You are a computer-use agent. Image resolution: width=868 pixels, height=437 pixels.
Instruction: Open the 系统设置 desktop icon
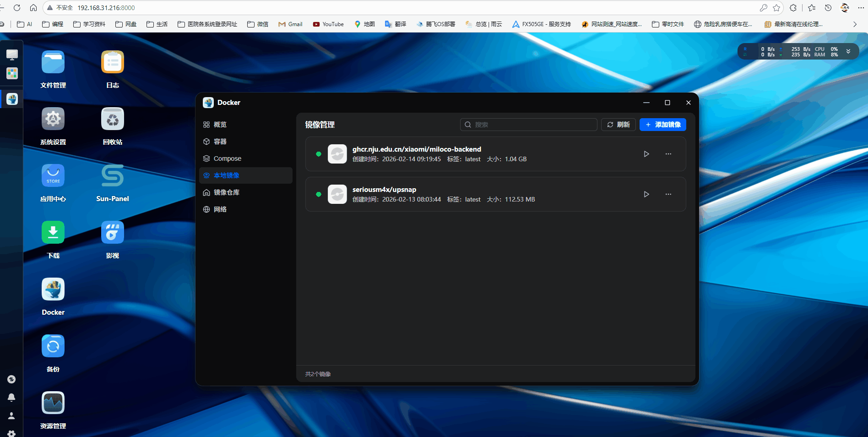click(53, 119)
